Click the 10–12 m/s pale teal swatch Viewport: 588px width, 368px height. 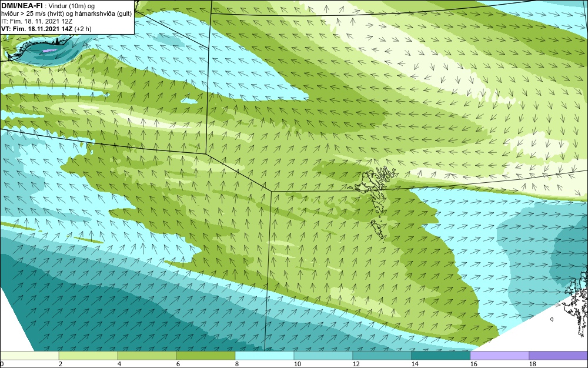[323, 355]
